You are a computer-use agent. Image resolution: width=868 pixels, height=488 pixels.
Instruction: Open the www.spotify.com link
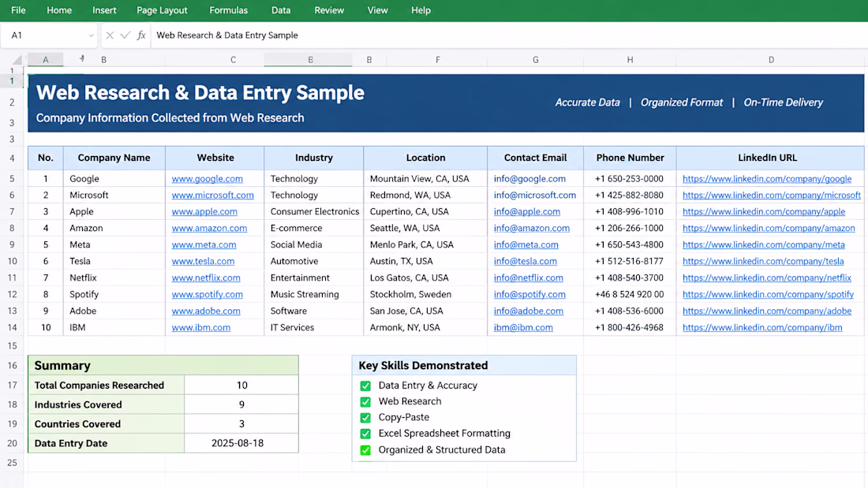(207, 294)
